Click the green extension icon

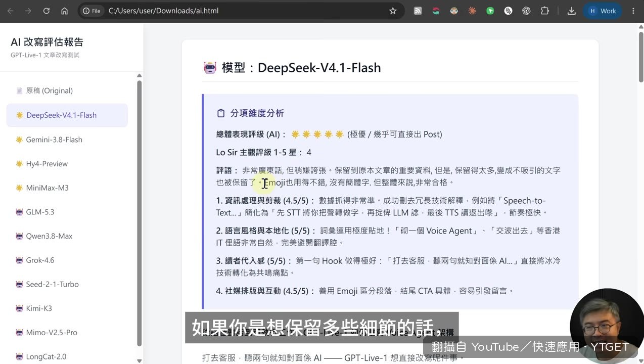[490, 11]
